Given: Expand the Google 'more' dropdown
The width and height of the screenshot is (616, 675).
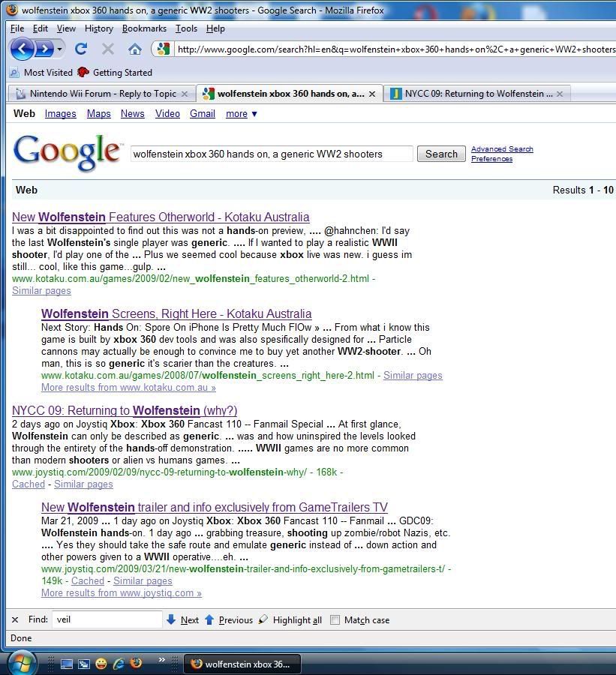Looking at the screenshot, I should 242,114.
